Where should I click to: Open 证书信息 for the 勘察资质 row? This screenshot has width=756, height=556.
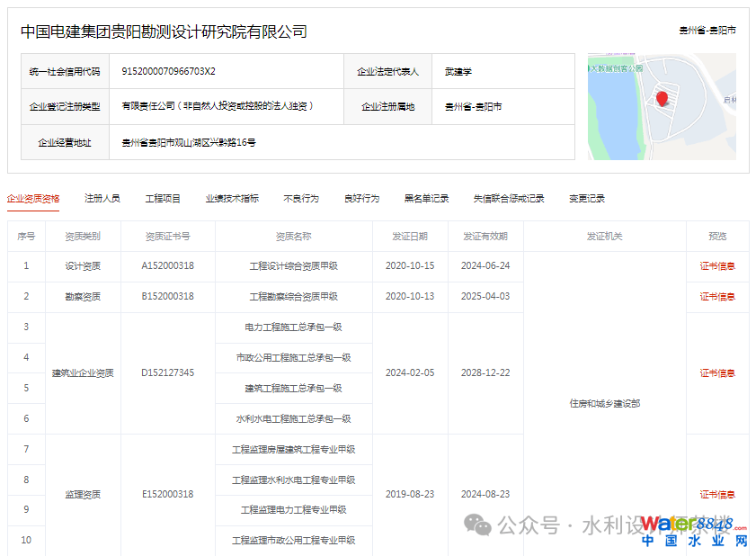pos(717,297)
